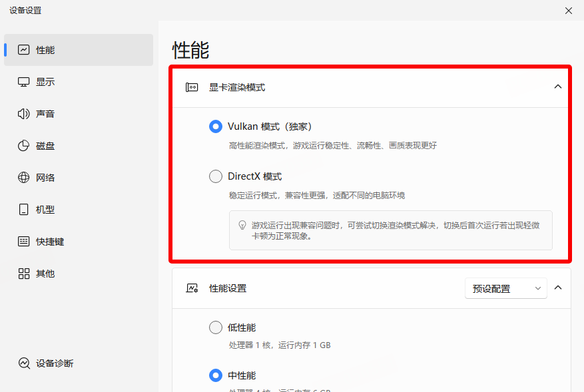Click the Sound speaker icon
Screen dimensions: 584x392
point(24,114)
